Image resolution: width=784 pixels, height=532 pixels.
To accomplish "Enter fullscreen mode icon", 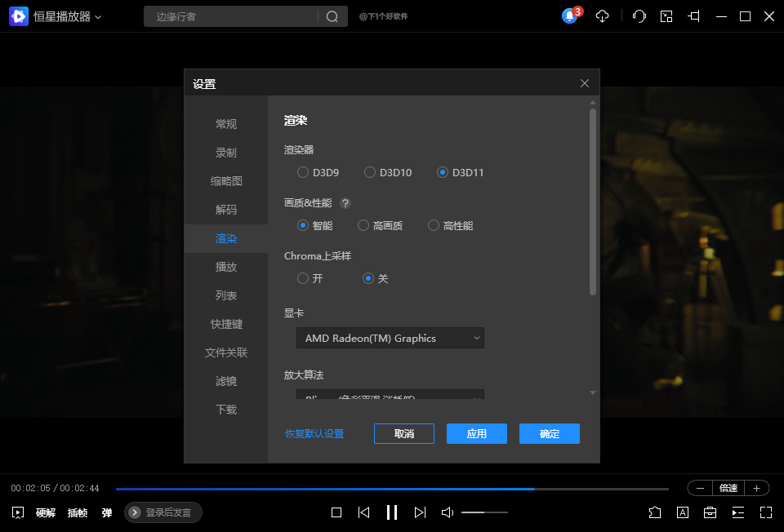I will point(765,512).
